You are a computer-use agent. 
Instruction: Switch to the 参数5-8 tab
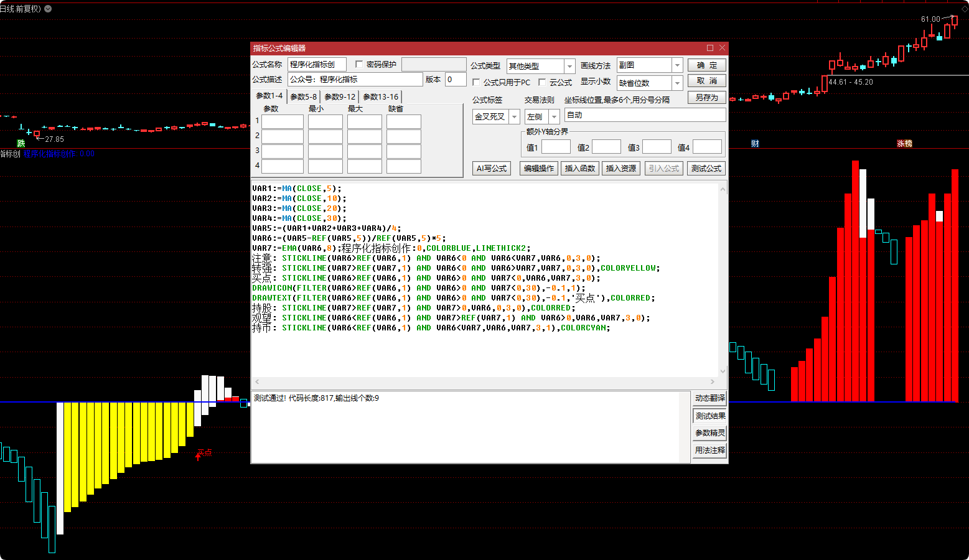coord(303,96)
